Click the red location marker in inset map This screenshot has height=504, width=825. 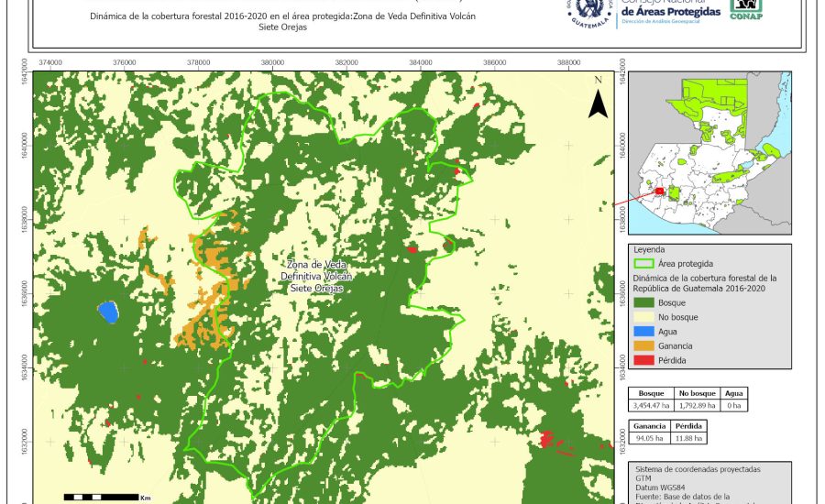pyautogui.click(x=658, y=192)
